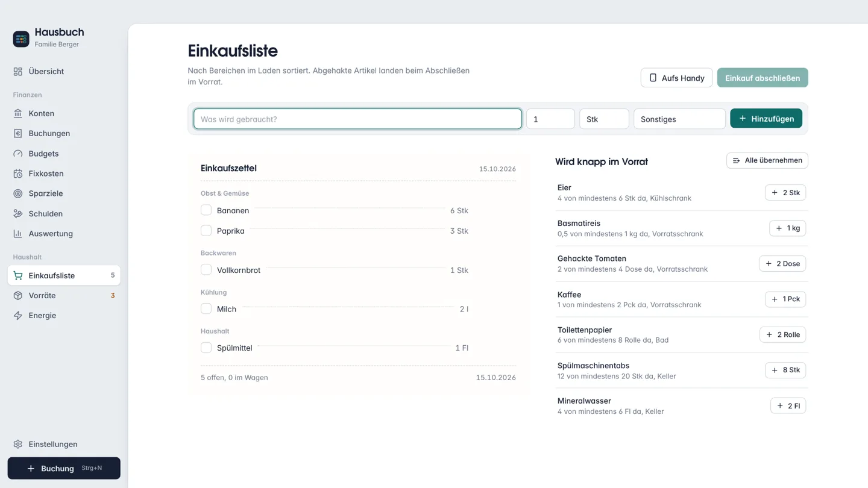Click the phone icon on Aufs Handy
The width and height of the screenshot is (868, 488).
(653, 78)
